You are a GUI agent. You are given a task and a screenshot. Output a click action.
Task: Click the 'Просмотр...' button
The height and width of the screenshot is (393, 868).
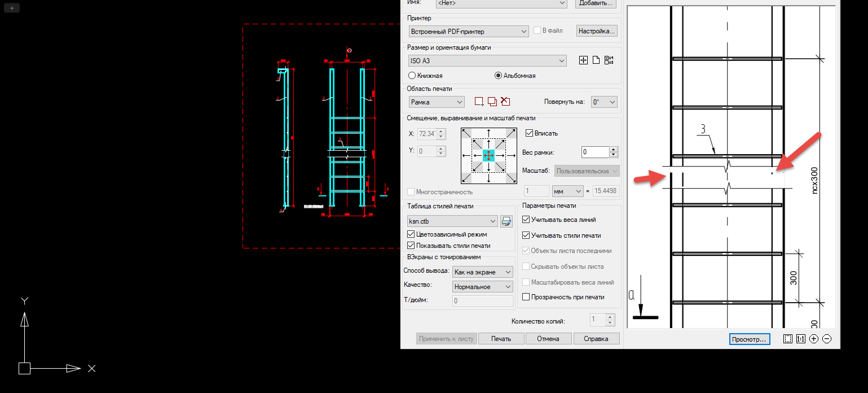(x=748, y=339)
